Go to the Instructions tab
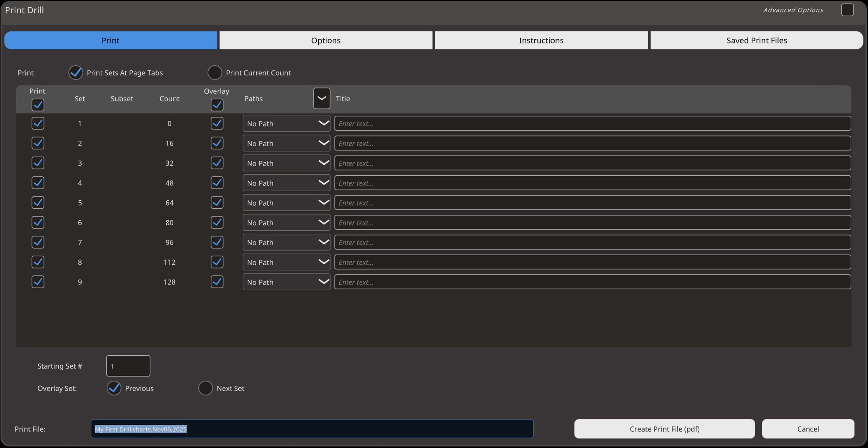Viewport: 868px width, 448px height. coord(541,40)
